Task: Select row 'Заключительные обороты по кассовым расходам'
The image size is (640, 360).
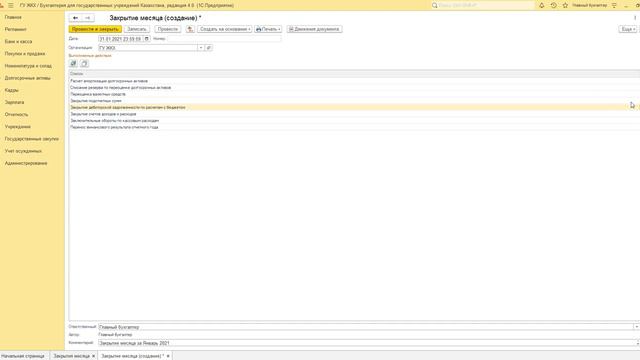Action: pyautogui.click(x=354, y=120)
